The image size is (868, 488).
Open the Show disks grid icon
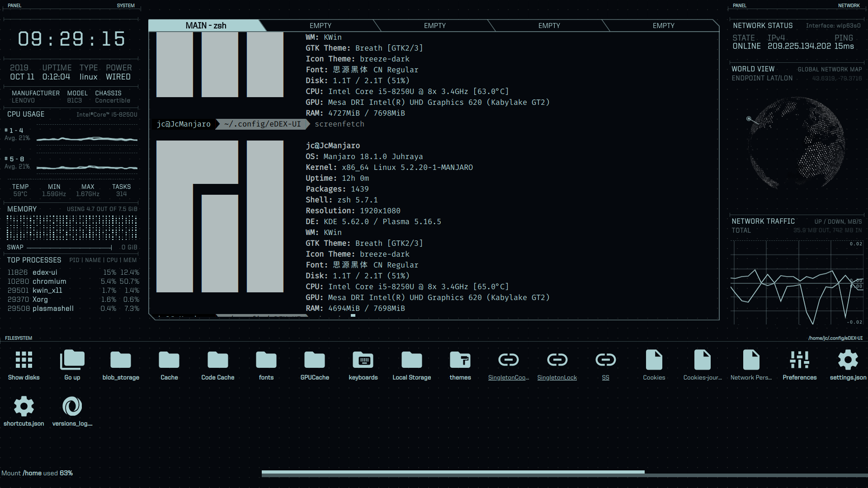click(x=24, y=360)
